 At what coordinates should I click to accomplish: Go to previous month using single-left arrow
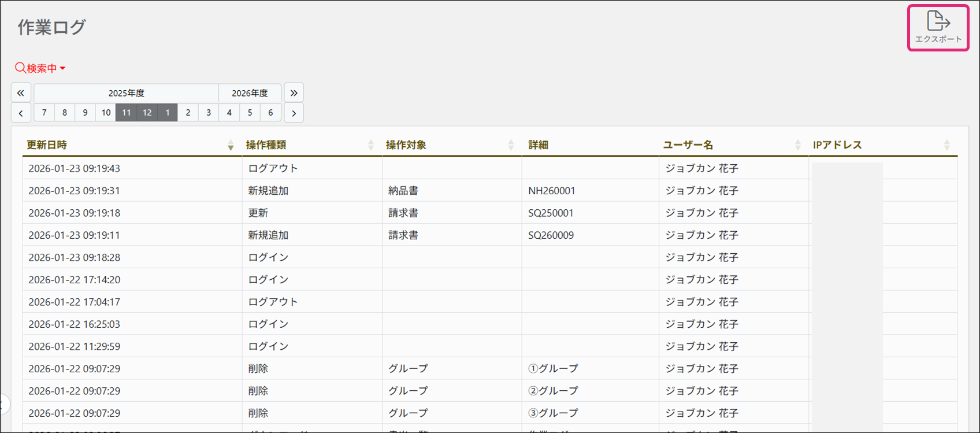(x=21, y=113)
